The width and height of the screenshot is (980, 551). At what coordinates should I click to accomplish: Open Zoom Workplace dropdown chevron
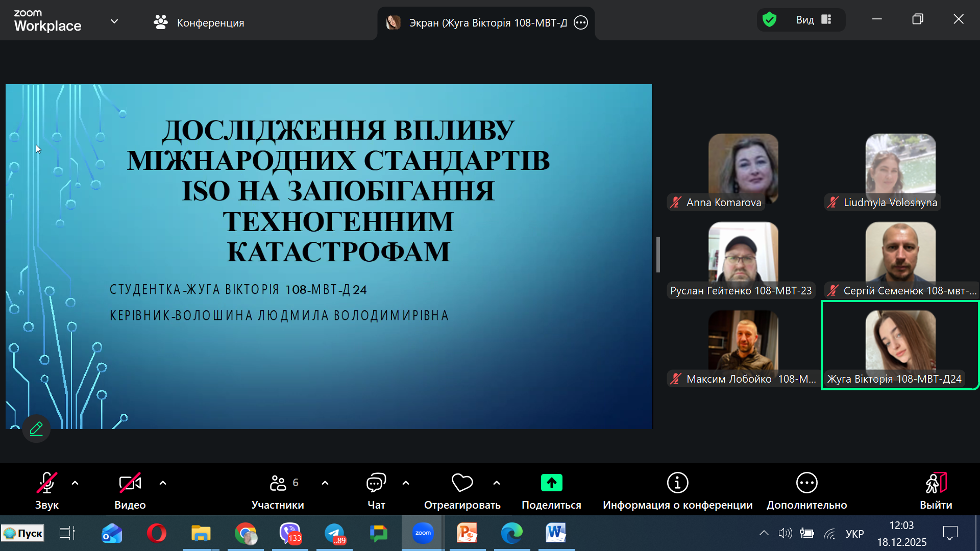coord(114,21)
